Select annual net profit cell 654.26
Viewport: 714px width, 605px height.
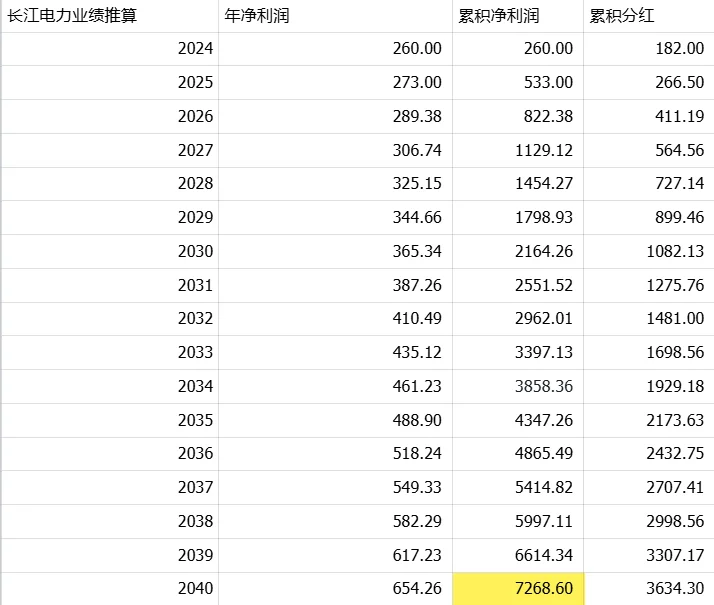click(x=336, y=589)
